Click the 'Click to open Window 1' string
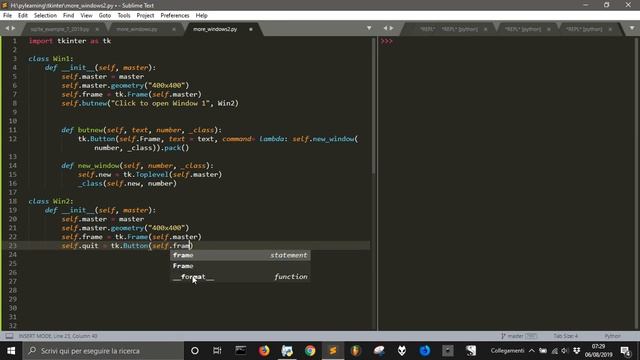 click(160, 103)
